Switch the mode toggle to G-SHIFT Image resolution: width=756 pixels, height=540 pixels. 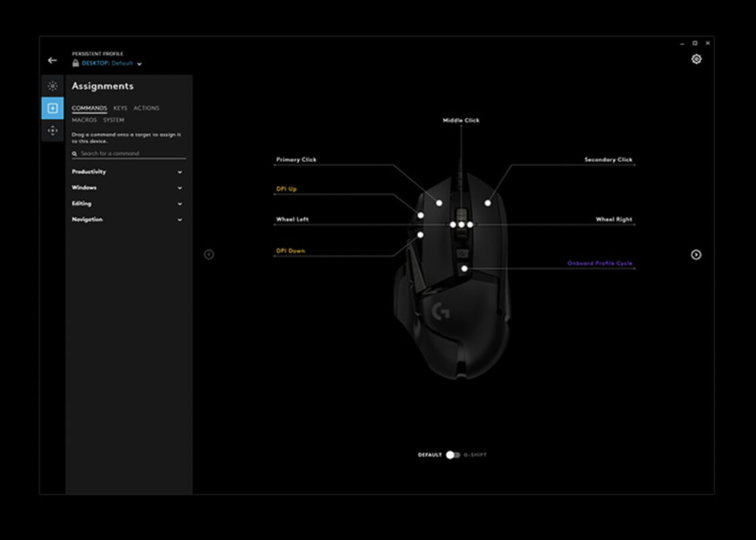(455, 455)
